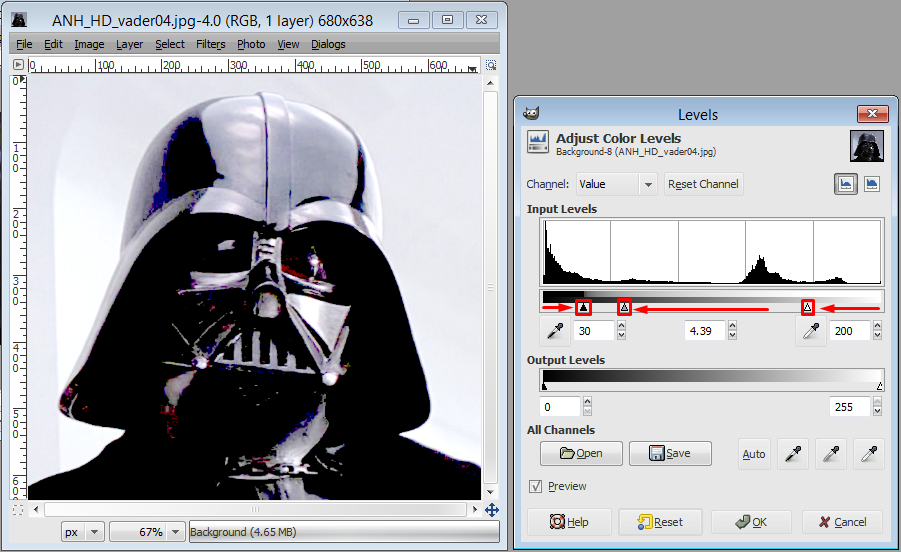This screenshot has width=901, height=552.
Task: Click the input levels histogram
Action: click(711, 252)
